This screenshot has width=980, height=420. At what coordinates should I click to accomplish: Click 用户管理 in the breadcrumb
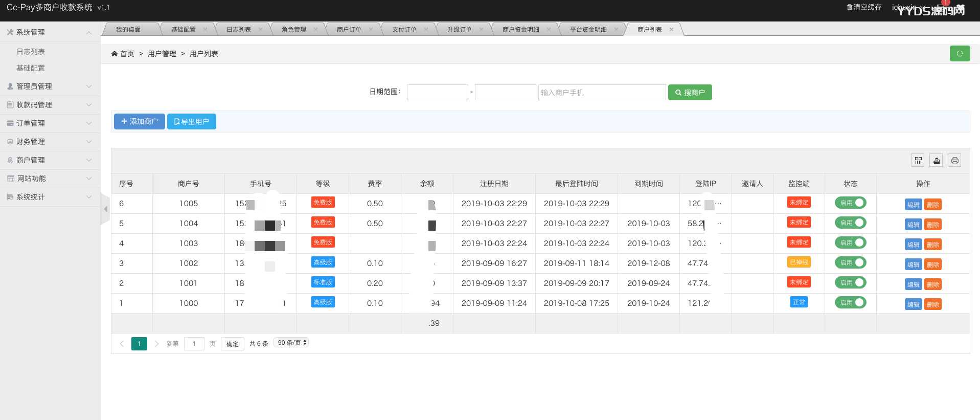162,54
